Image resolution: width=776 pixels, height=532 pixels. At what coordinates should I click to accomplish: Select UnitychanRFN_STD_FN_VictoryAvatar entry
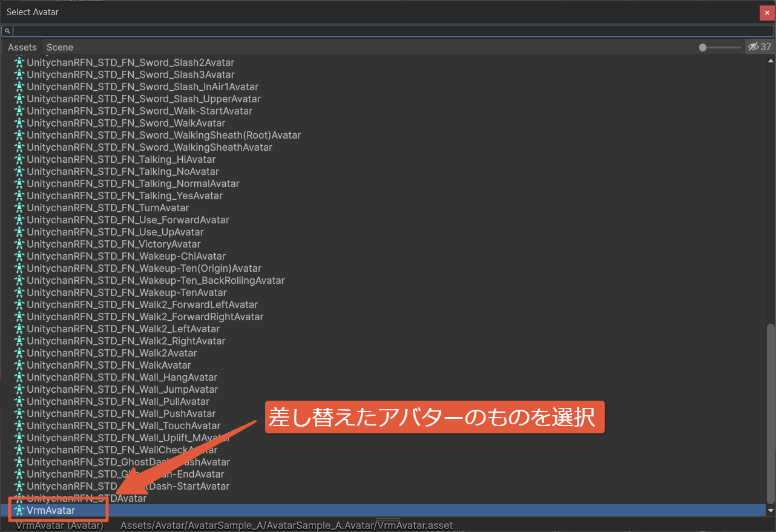click(x=114, y=244)
